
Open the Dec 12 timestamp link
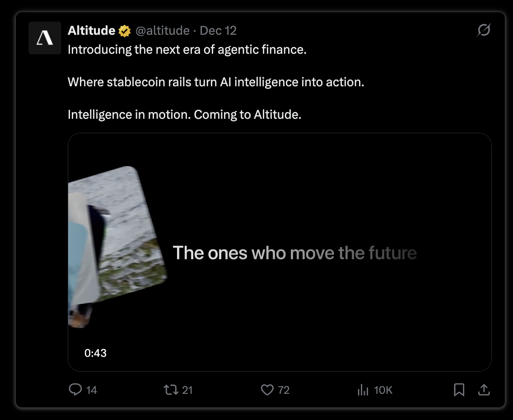(x=218, y=31)
